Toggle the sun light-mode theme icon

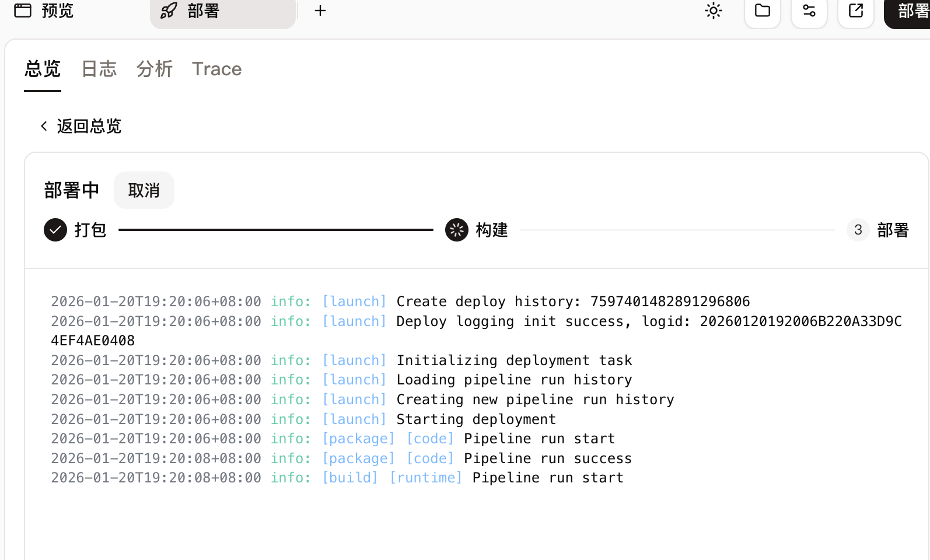tap(713, 10)
